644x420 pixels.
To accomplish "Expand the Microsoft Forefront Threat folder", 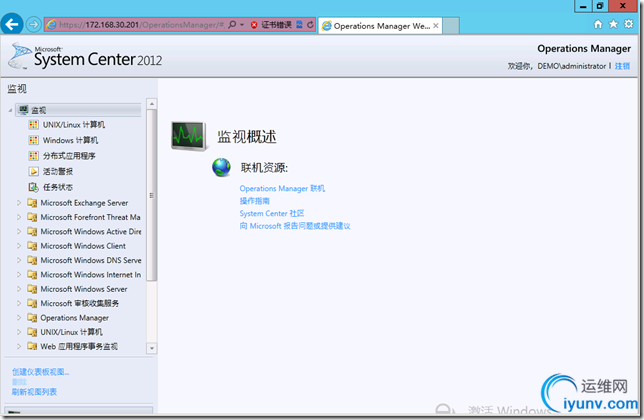I will coord(18,217).
